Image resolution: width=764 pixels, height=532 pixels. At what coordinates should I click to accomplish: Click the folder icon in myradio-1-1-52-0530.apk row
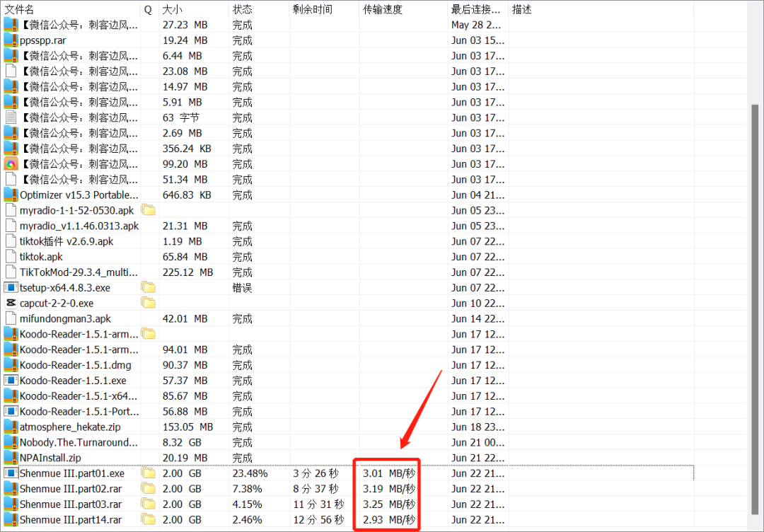click(x=148, y=210)
